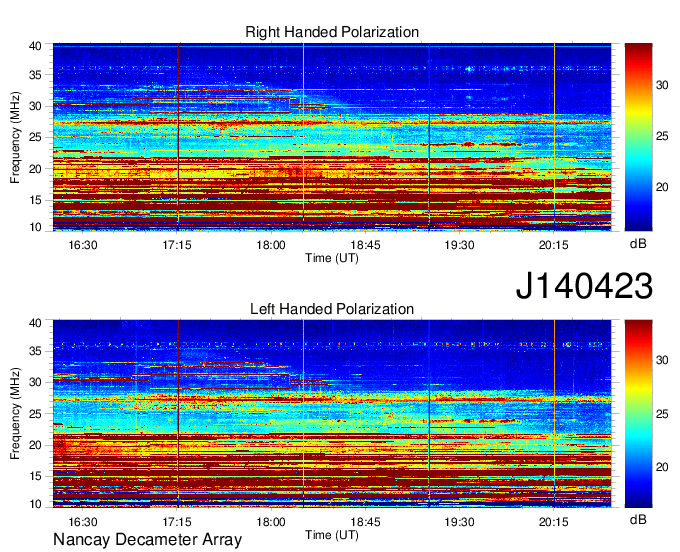Viewport: 680px width, 552px height.
Task: Click the 10 MHz tick of the right-handed plot
Action: tap(35, 227)
